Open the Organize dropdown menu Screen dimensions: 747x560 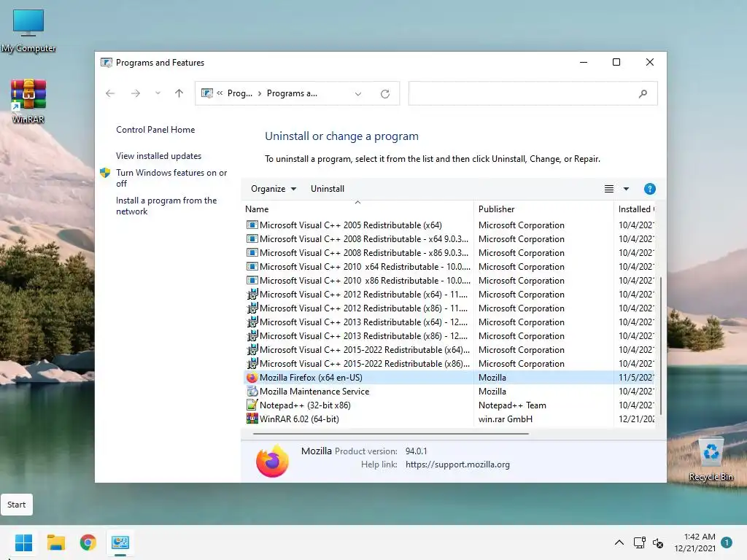[274, 189]
